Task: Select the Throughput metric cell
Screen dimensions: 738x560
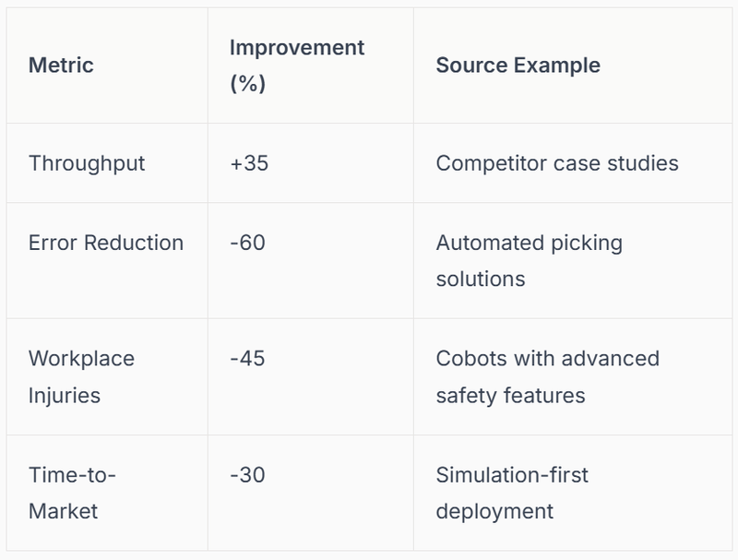Action: tap(87, 163)
